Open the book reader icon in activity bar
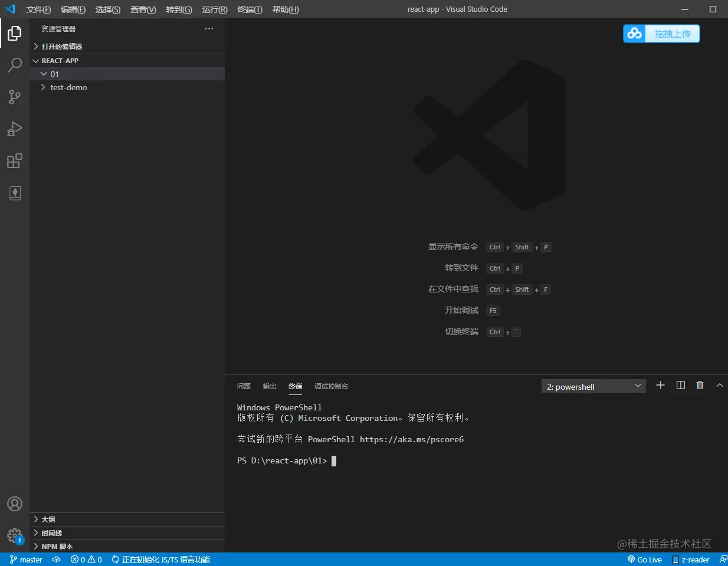 (15, 193)
